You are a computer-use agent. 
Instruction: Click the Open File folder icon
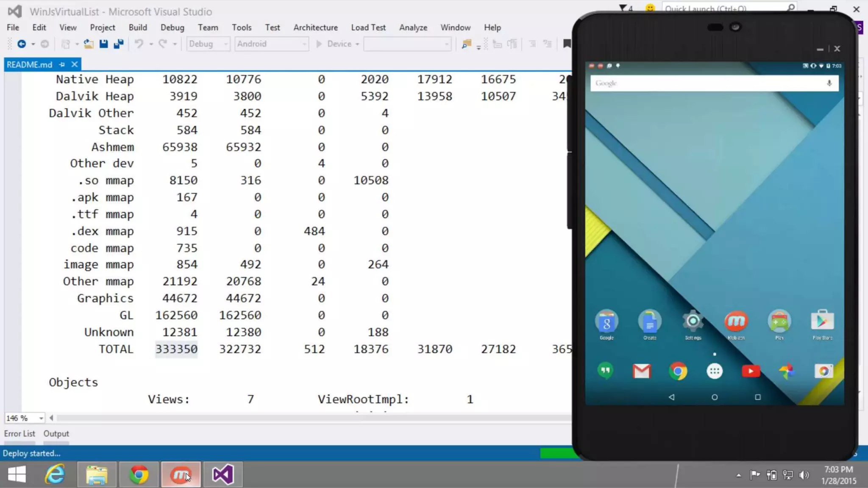[x=89, y=44]
